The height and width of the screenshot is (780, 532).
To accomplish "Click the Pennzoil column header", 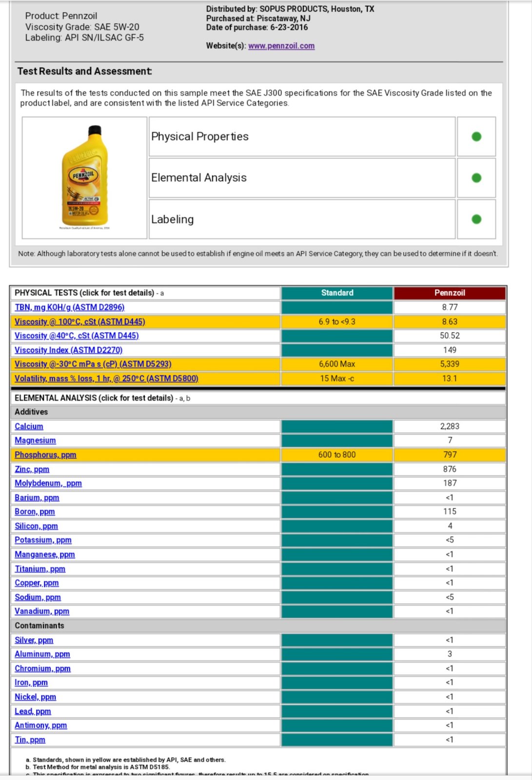I will (x=450, y=293).
